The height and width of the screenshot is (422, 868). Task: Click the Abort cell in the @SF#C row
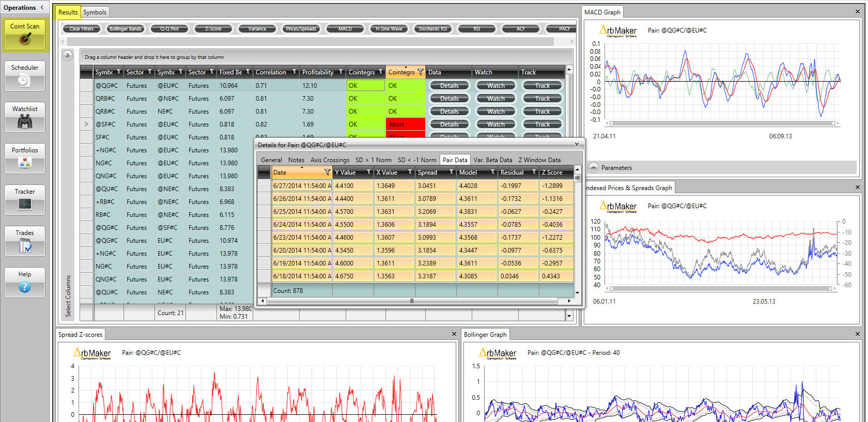[406, 124]
